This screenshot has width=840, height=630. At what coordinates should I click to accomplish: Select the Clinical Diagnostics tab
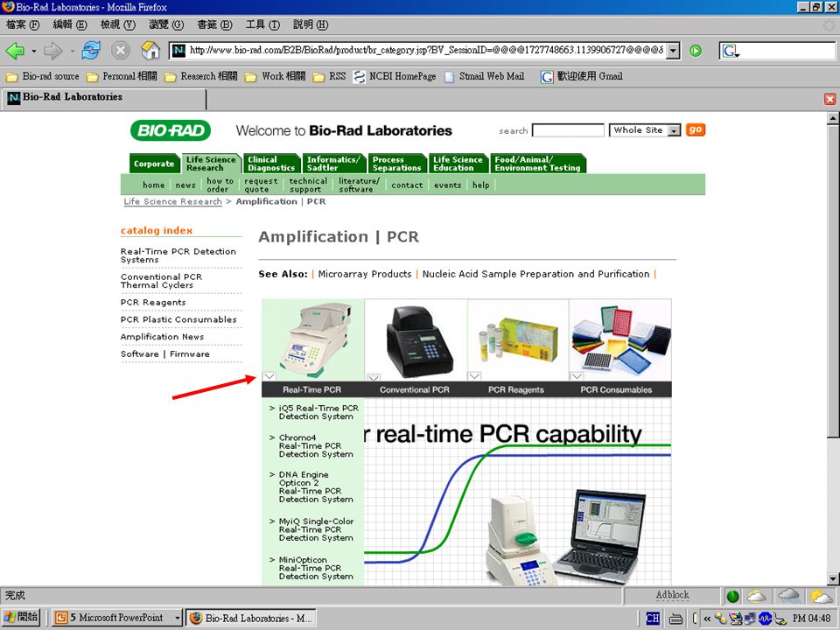[271, 164]
